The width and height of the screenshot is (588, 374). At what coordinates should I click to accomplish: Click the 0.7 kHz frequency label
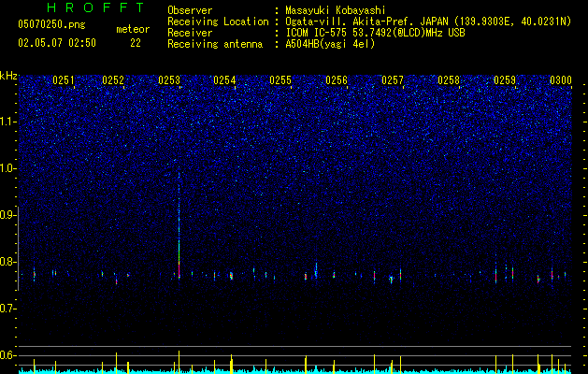8,309
